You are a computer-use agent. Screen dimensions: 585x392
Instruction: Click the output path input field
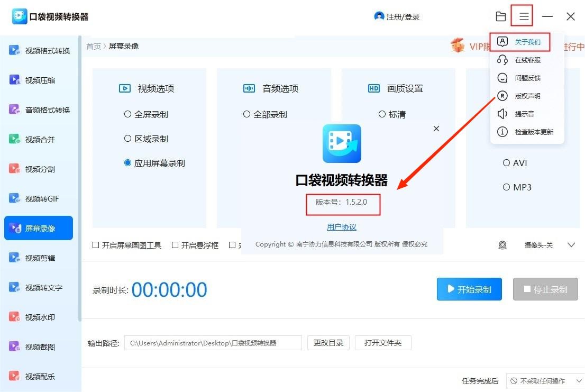[x=213, y=343]
